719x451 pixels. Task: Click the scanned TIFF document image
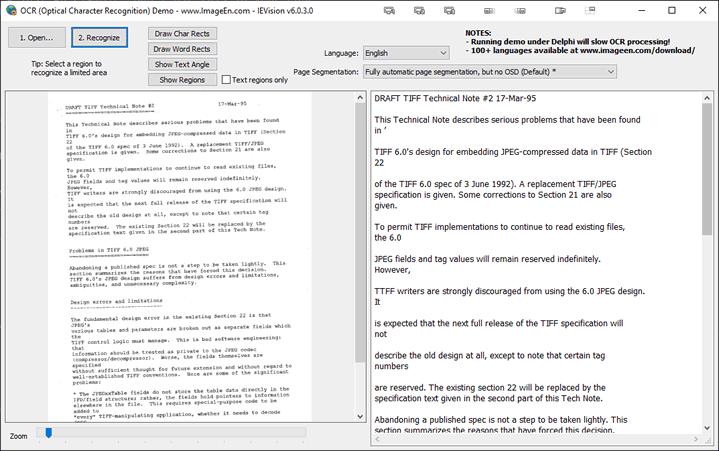pyautogui.click(x=180, y=257)
